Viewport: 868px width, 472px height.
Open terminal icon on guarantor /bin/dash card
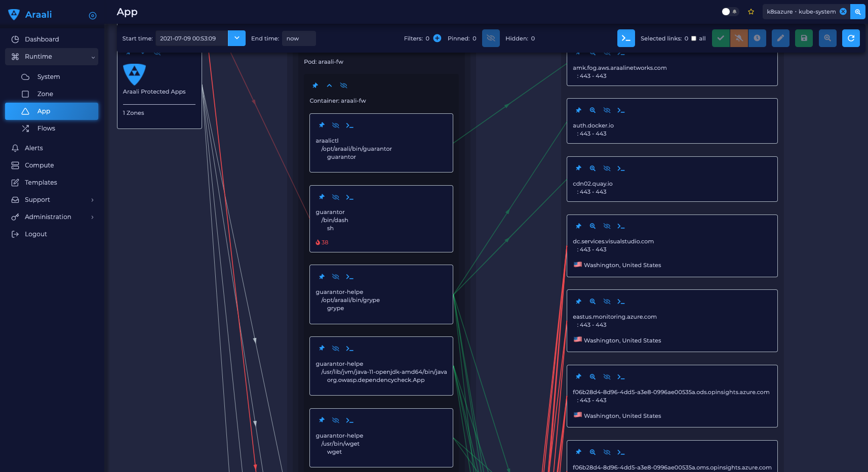[349, 197]
